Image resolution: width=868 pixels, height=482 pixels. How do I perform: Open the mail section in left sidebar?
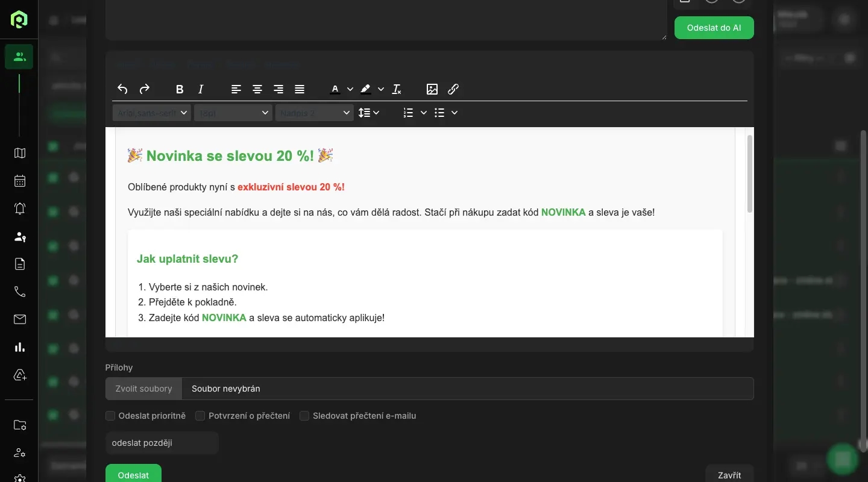coord(20,319)
